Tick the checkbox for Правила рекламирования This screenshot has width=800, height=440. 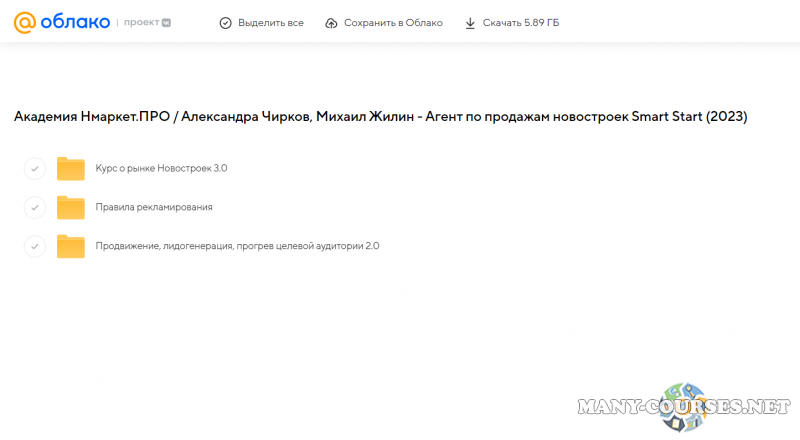pos(35,207)
